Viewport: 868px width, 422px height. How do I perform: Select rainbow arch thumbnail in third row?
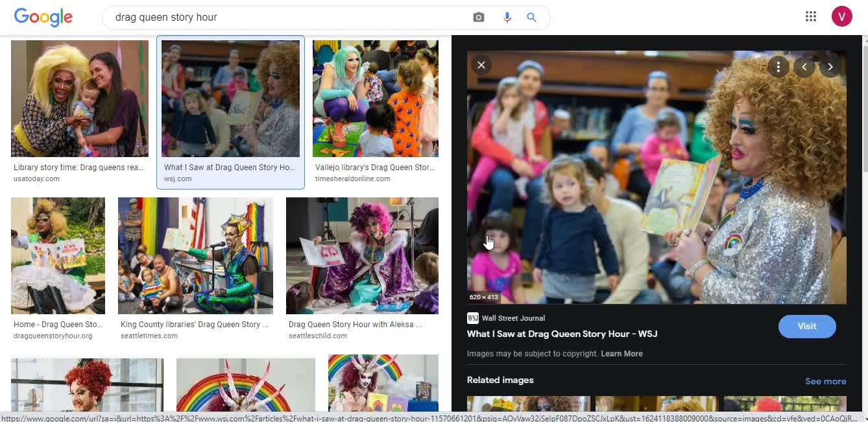click(246, 384)
